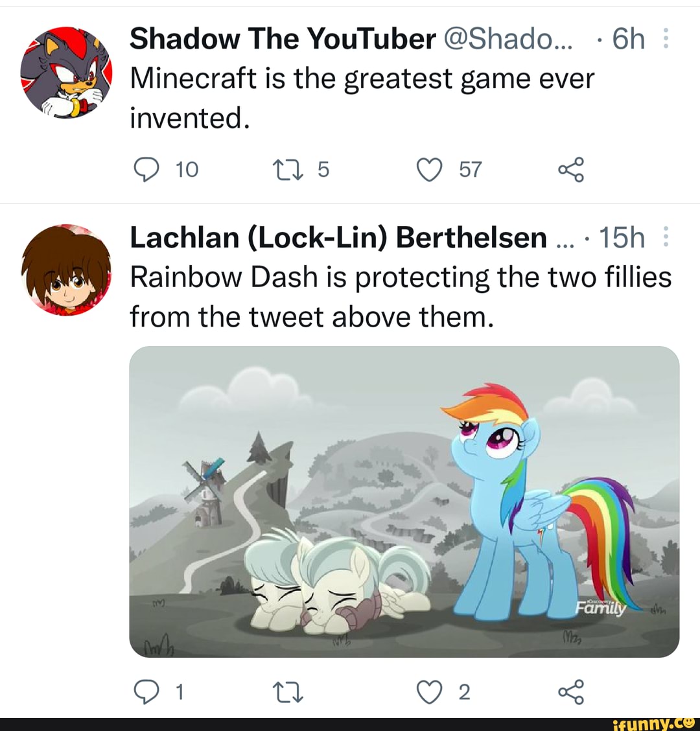Click the Shadow The YouTuber display name
The width and height of the screenshot is (700, 731).
coord(282,40)
